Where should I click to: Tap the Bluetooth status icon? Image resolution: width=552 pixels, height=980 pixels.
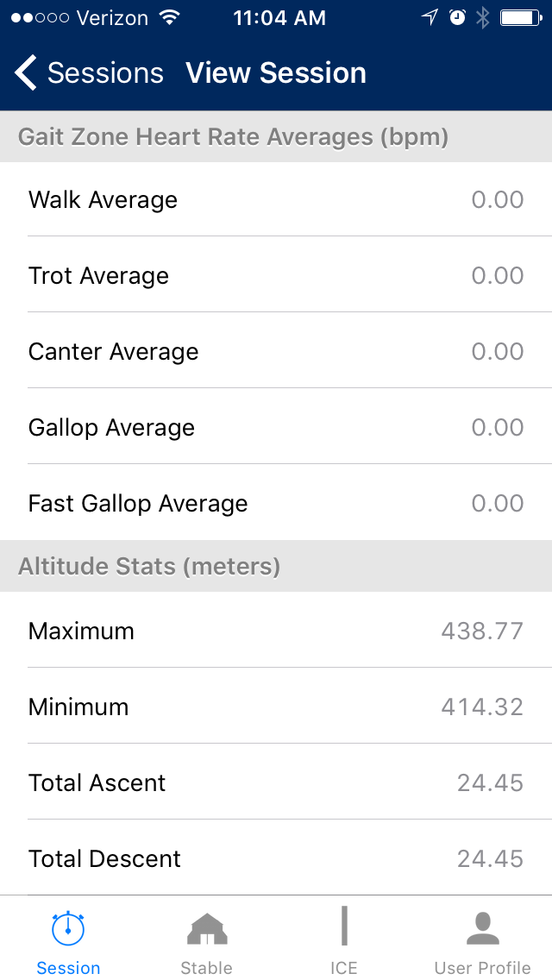[x=483, y=18]
